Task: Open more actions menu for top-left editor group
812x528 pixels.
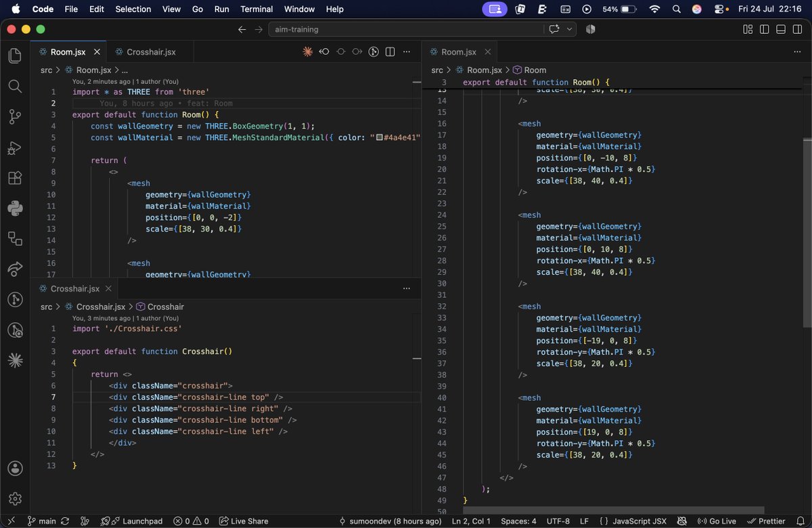Action: click(x=407, y=51)
